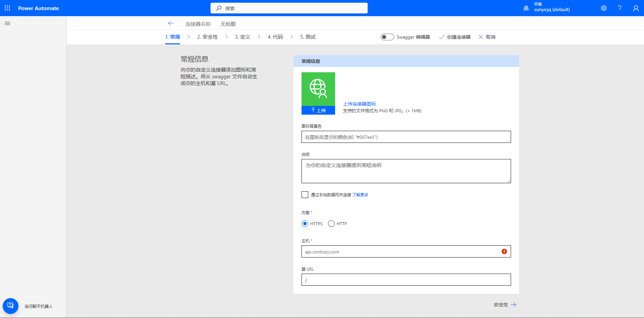
Task: Click the back arrow icon
Action: (x=171, y=24)
